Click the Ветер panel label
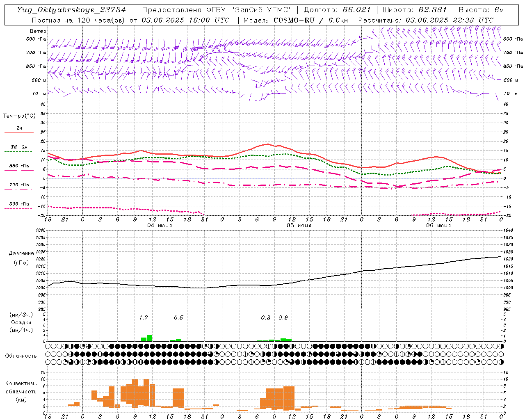This screenshot has width=525, height=420. 38,31
